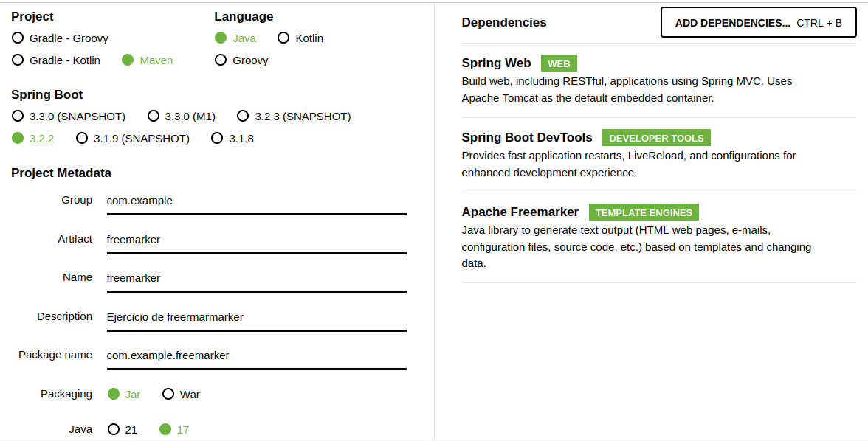Click the Spring Web dependency title
The image size is (868, 441).
(496, 63)
